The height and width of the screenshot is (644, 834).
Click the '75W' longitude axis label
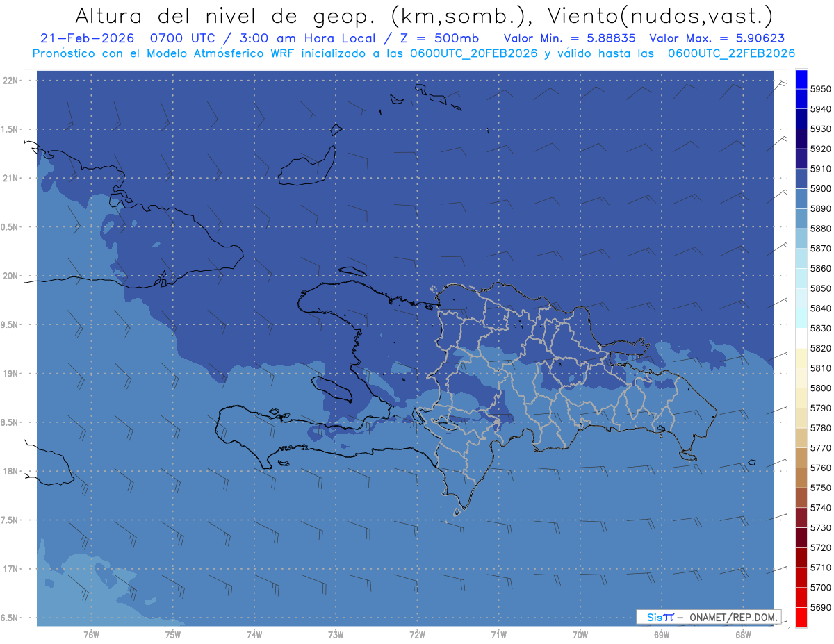(x=173, y=635)
